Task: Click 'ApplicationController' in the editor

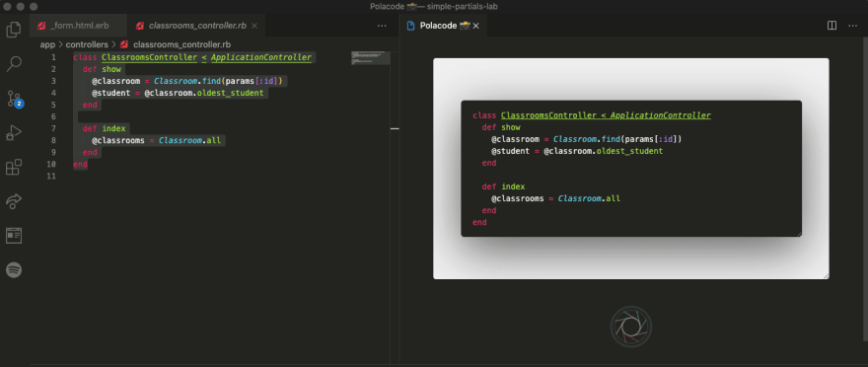Action: [x=261, y=57]
